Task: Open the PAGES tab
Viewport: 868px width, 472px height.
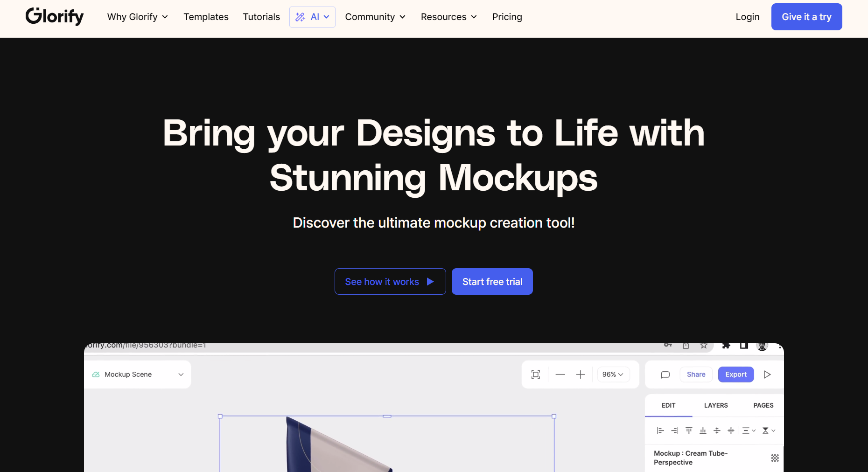Action: pos(763,405)
